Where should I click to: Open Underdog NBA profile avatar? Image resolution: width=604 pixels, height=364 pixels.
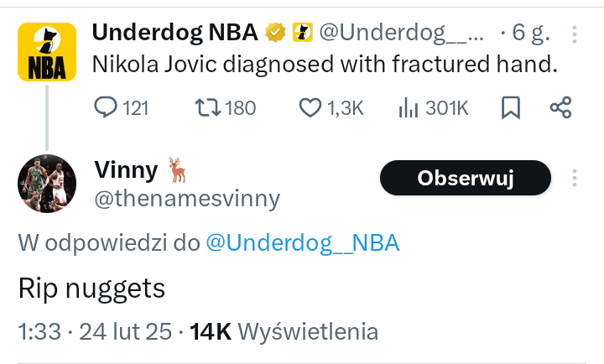pos(47,52)
